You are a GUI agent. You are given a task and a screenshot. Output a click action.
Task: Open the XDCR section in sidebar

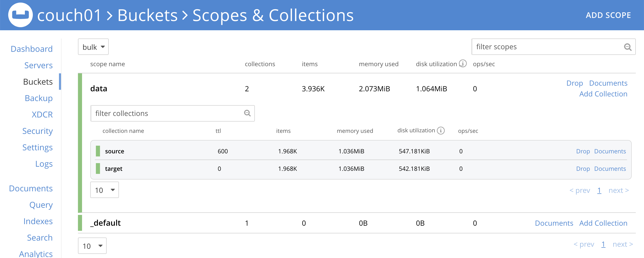click(x=42, y=114)
